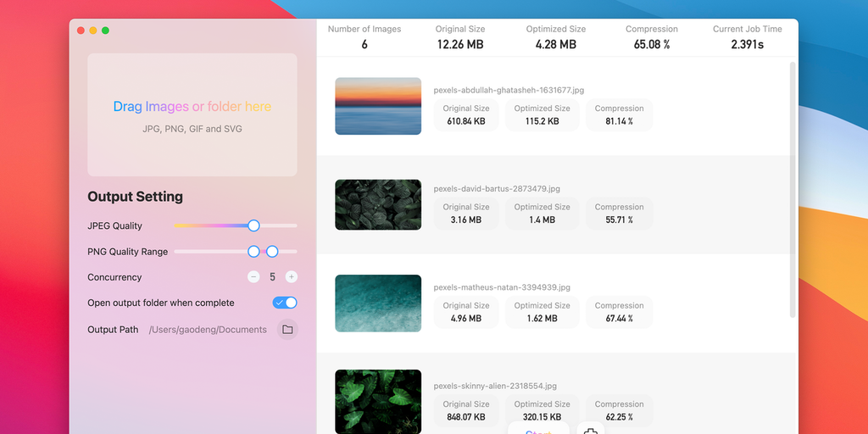The height and width of the screenshot is (434, 868).
Task: Click the overall Compression 65.08 %
Action: tap(652, 44)
